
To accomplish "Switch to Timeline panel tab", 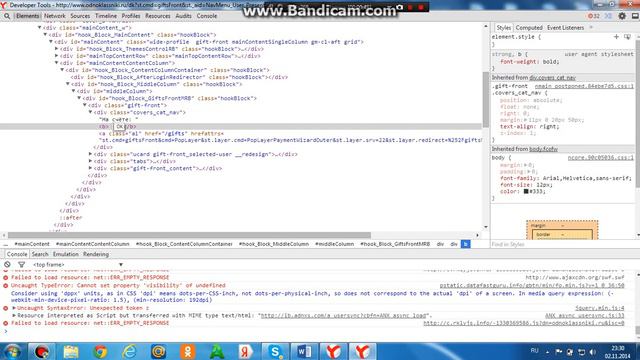I will pos(106,16).
